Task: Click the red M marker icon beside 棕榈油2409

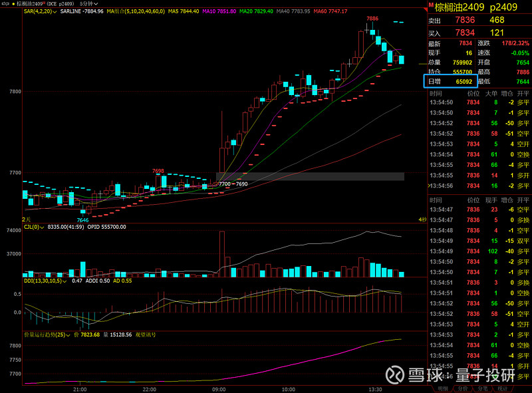Action: 430,6
